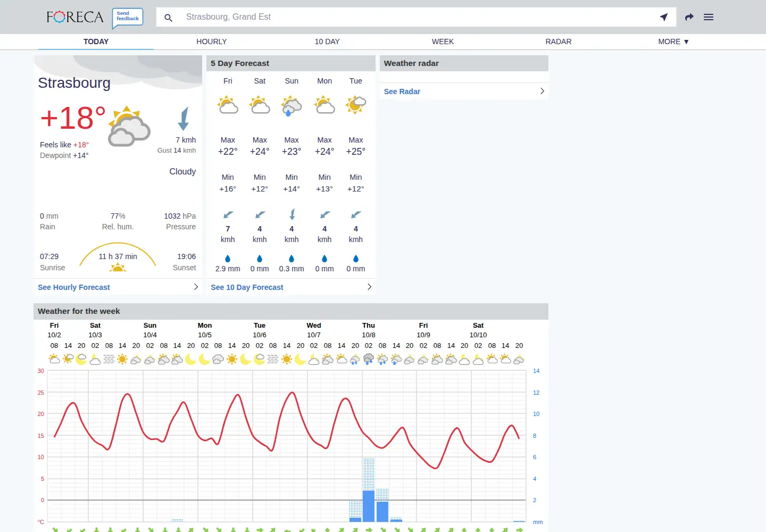Switch to the 10 DAY tab
The width and height of the screenshot is (766, 532).
(327, 41)
